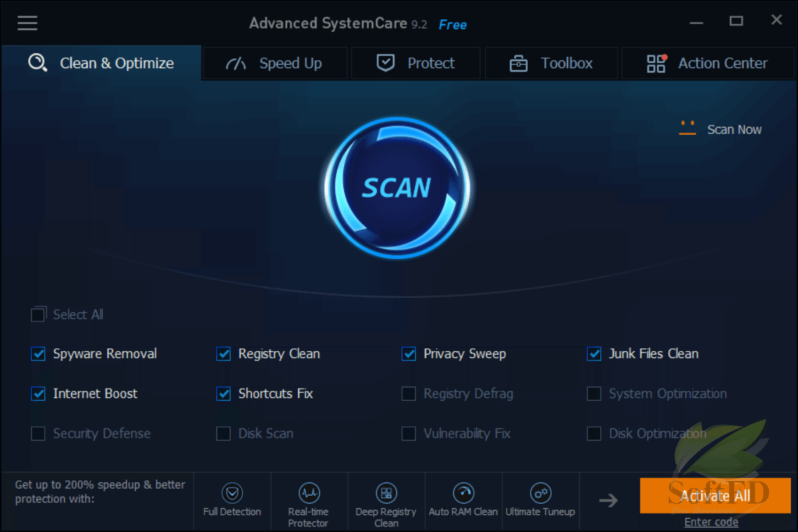Close the Advanced SystemCare window
Viewport: 798px width, 532px height.
(x=776, y=20)
